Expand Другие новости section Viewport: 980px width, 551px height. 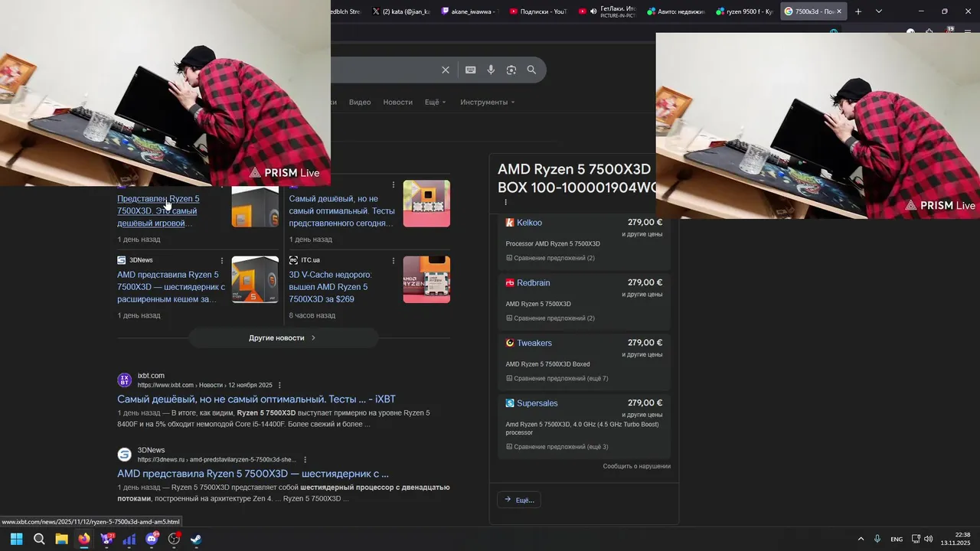click(283, 337)
